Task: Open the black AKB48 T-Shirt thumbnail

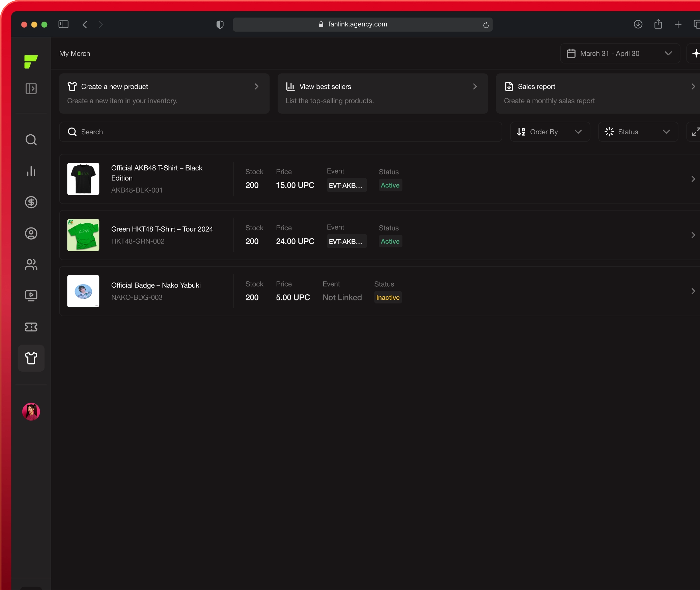Action: [83, 179]
